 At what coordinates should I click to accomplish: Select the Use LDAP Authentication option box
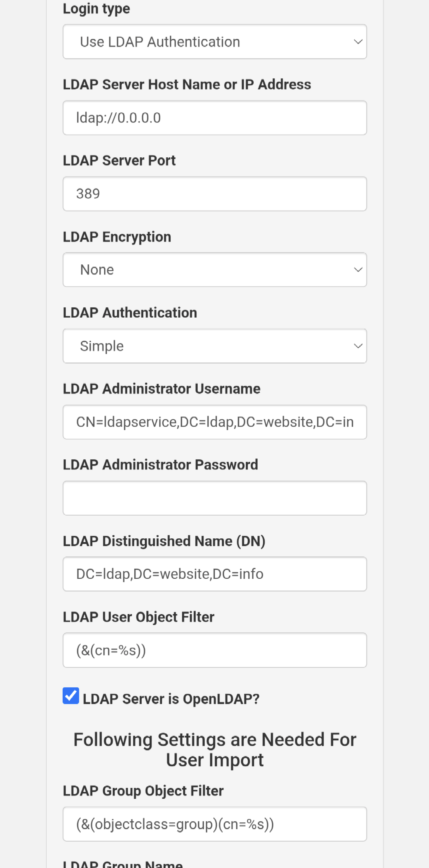pos(214,41)
